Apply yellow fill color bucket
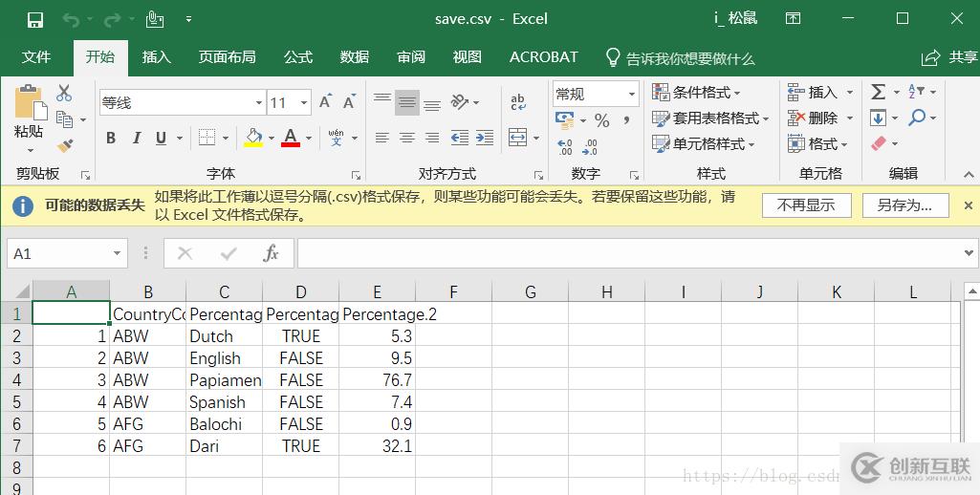The height and width of the screenshot is (495, 980). [x=253, y=138]
